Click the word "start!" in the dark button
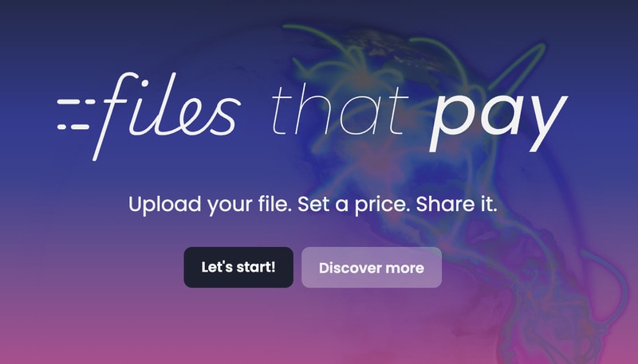The height and width of the screenshot is (364, 638). (x=256, y=267)
